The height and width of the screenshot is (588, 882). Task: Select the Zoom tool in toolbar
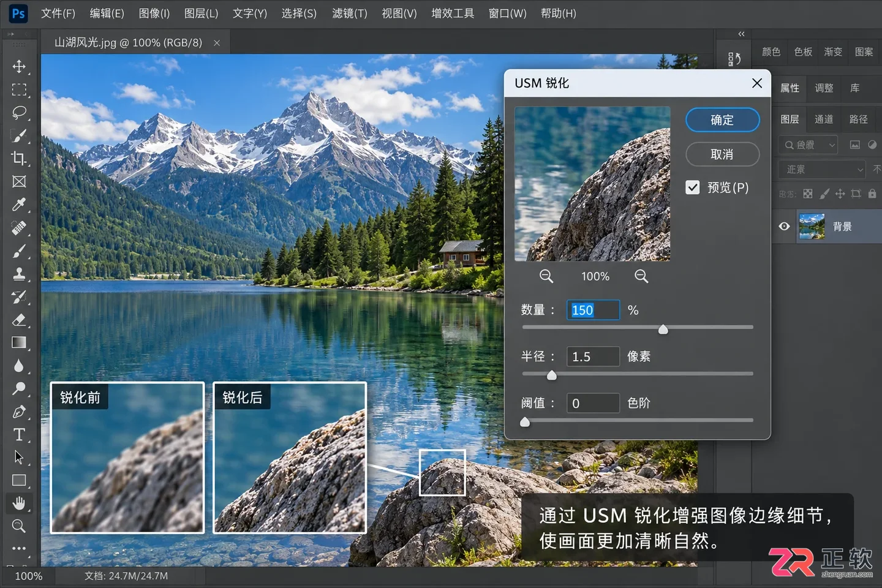click(19, 526)
